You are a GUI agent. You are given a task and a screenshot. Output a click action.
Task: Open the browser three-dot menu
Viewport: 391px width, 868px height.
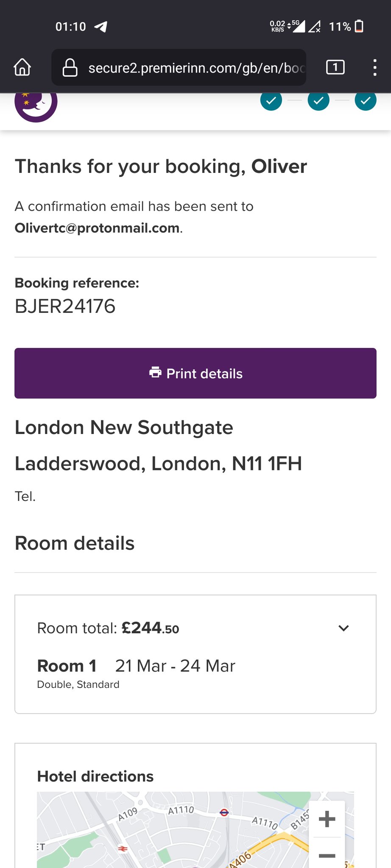click(x=374, y=68)
